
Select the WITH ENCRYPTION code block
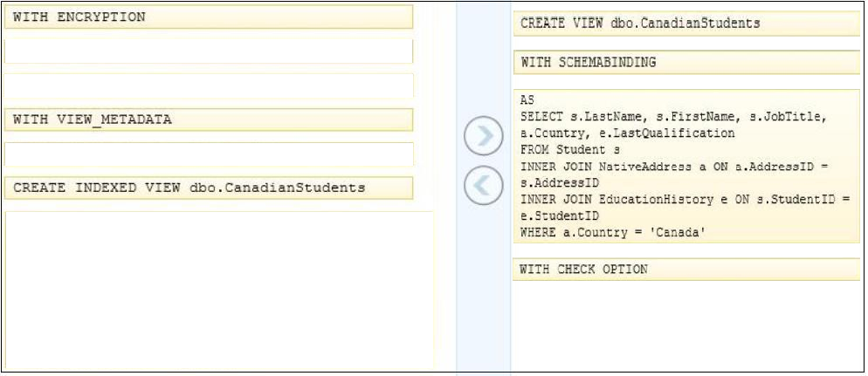pos(209,17)
